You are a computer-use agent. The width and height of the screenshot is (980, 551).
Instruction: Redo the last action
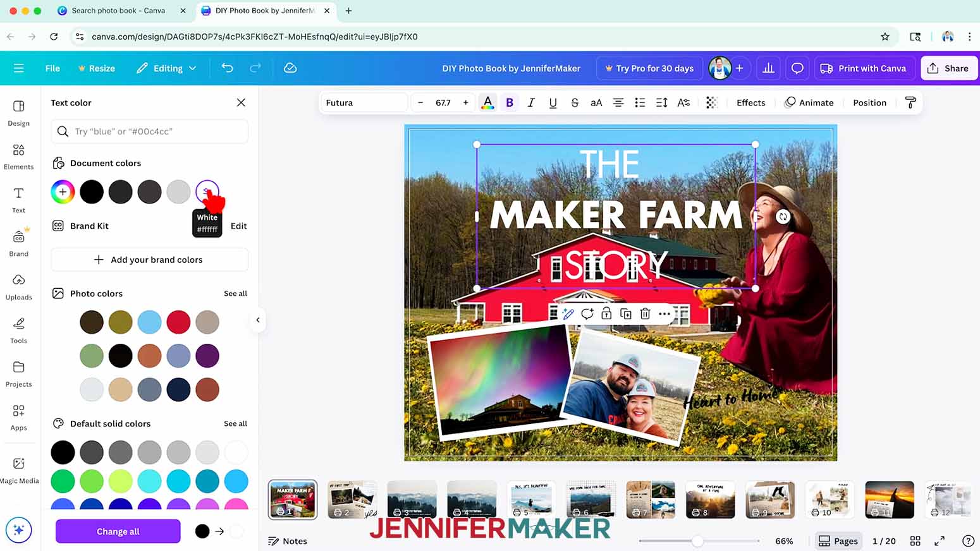click(x=255, y=68)
